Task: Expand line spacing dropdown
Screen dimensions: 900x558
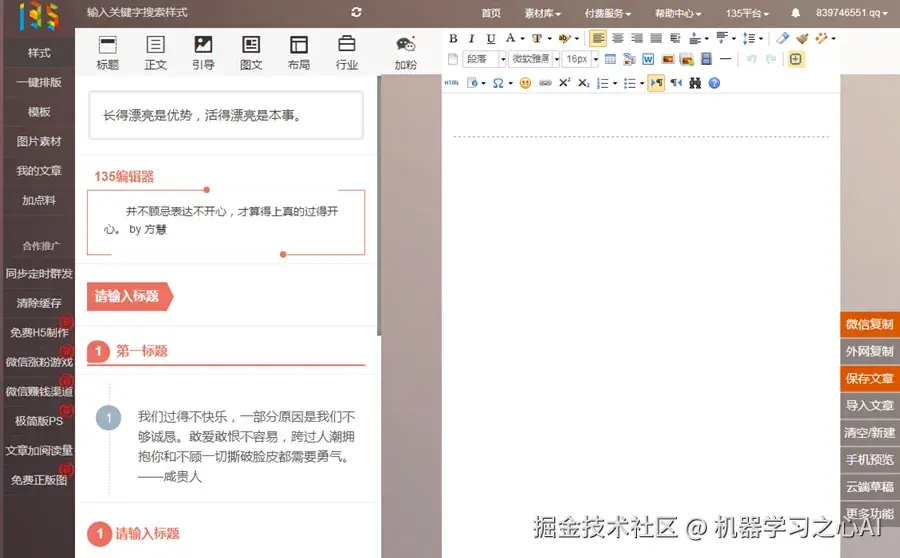Action: tap(761, 39)
